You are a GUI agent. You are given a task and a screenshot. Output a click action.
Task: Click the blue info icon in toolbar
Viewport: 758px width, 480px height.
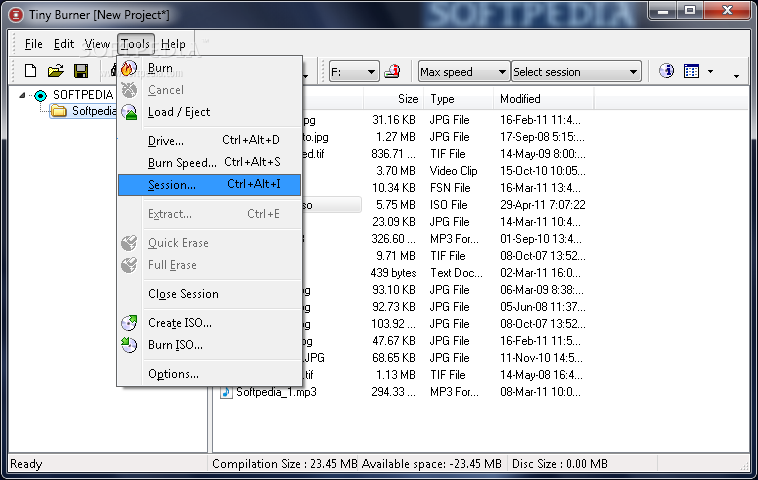point(666,71)
